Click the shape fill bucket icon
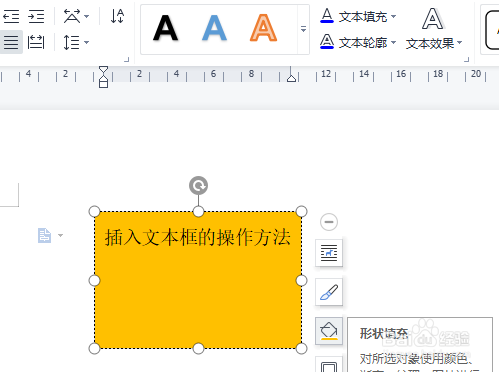Screen dimensions: 499x372 click(x=329, y=331)
